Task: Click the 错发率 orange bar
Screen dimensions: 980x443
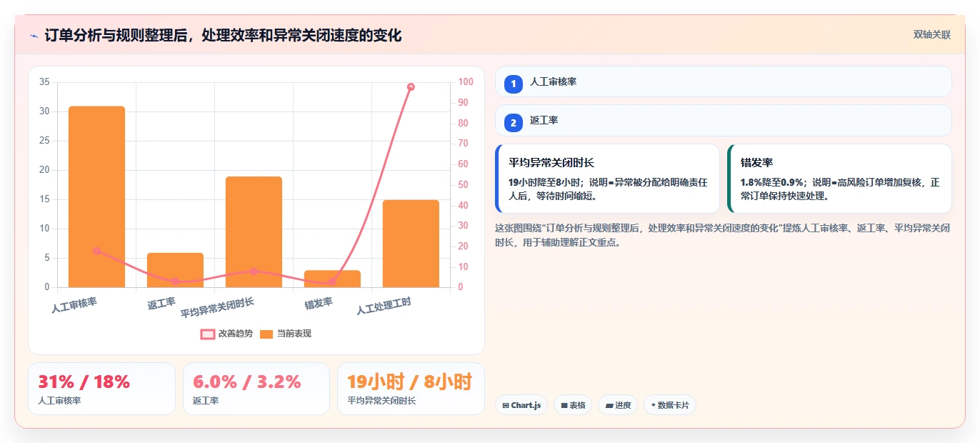Action: pyautogui.click(x=332, y=279)
